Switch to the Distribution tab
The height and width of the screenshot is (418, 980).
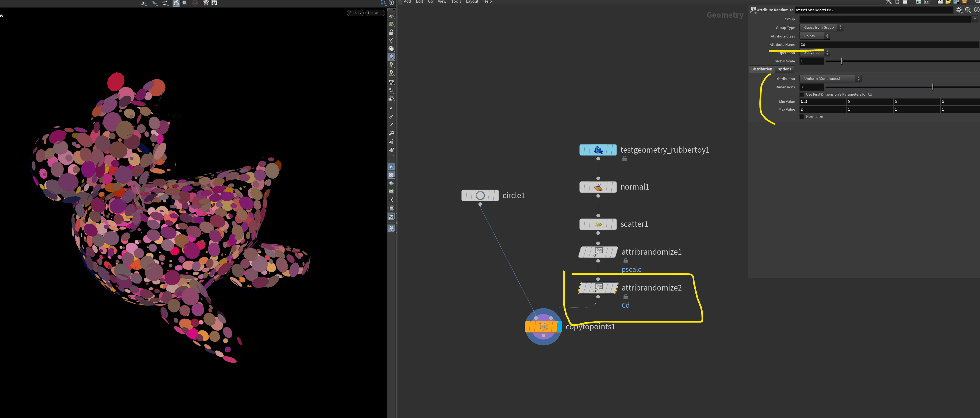click(x=762, y=69)
